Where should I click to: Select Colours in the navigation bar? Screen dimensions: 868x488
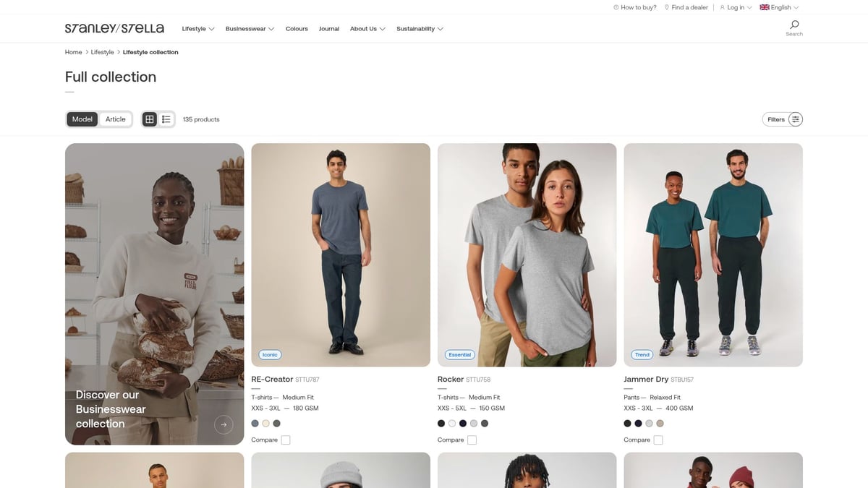tap(297, 28)
